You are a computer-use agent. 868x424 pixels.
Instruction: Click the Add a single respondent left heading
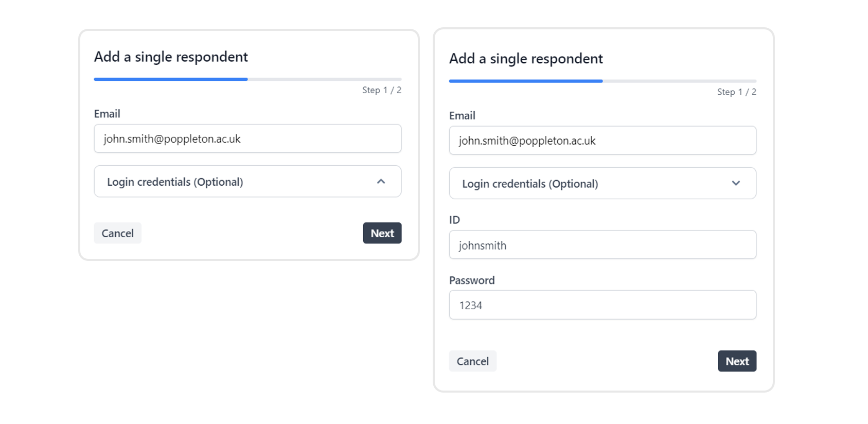coord(170,57)
